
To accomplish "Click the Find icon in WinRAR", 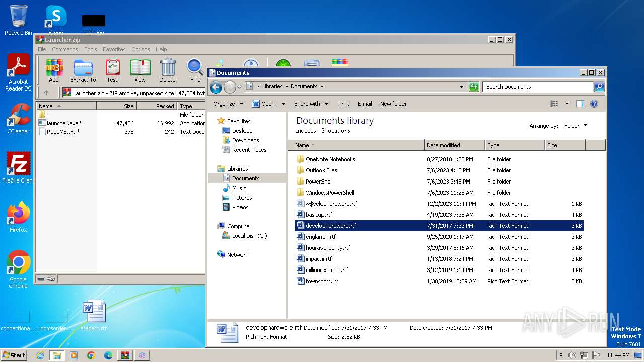I will coord(195,71).
